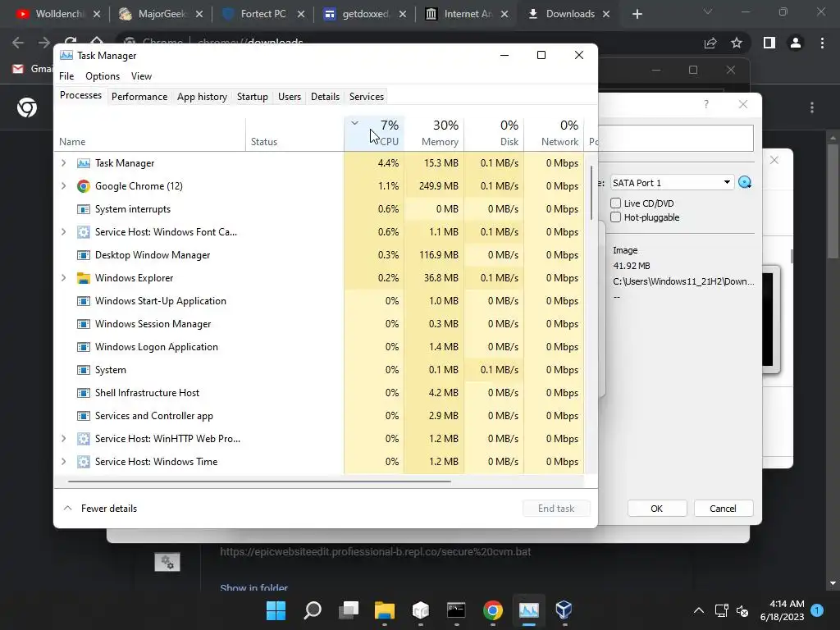Switch to the Performance tab
Screen dimensions: 840x630
139,97
